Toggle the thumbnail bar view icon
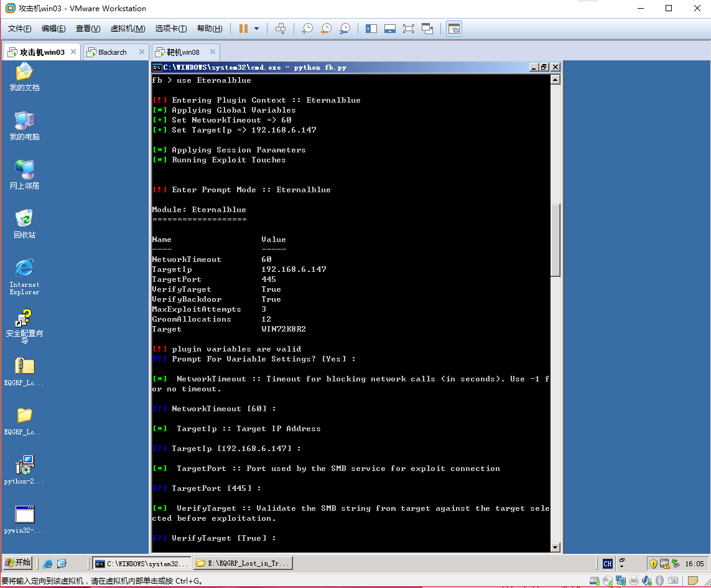 (x=390, y=29)
